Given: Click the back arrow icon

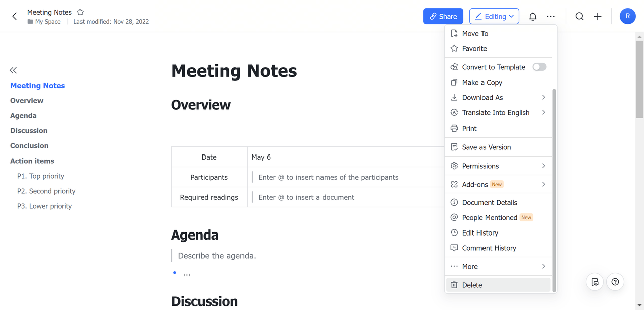Looking at the screenshot, I should click(x=14, y=16).
